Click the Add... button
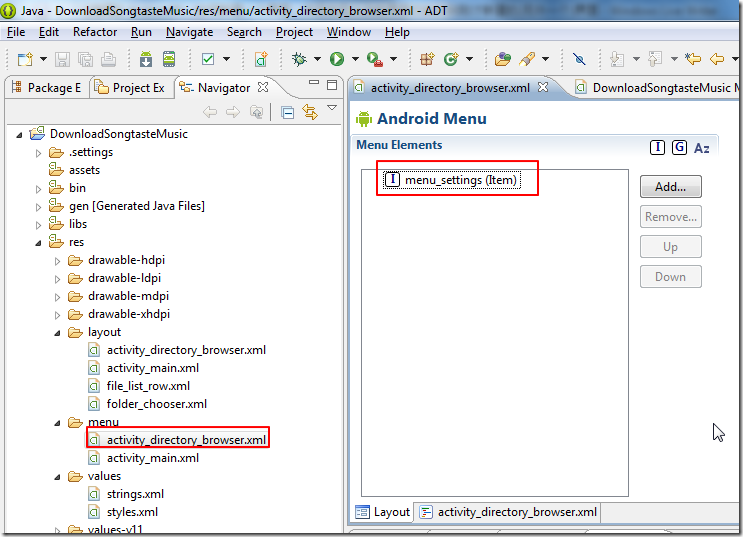Viewport: 743px width, 537px height. (671, 187)
